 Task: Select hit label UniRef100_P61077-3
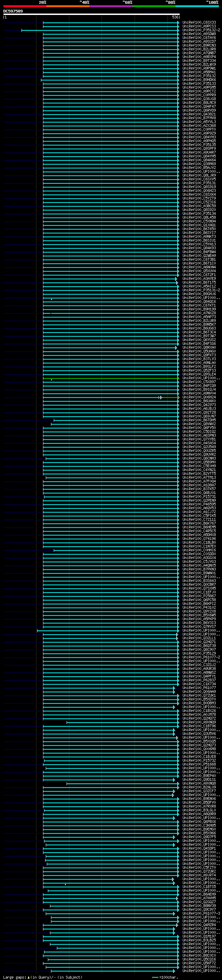[201, 914]
